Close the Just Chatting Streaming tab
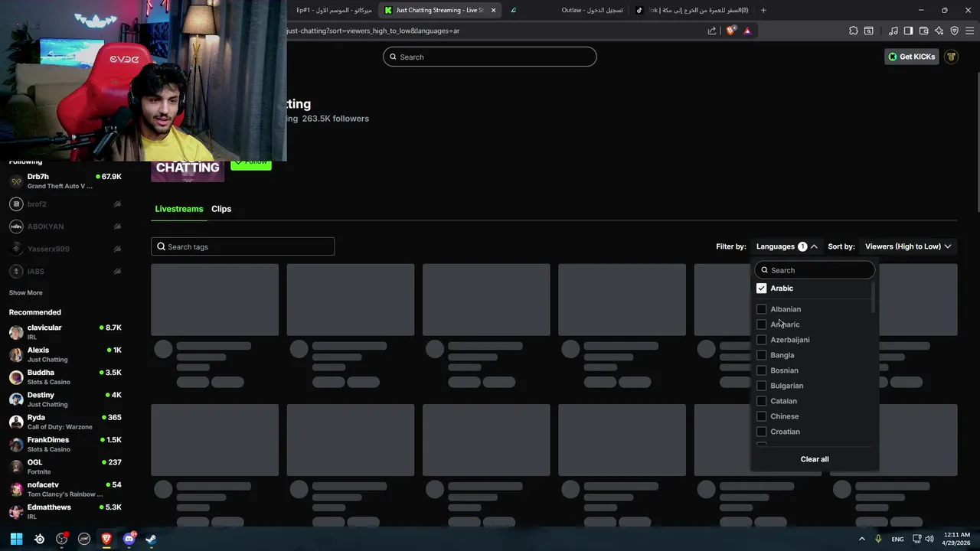 493,10
